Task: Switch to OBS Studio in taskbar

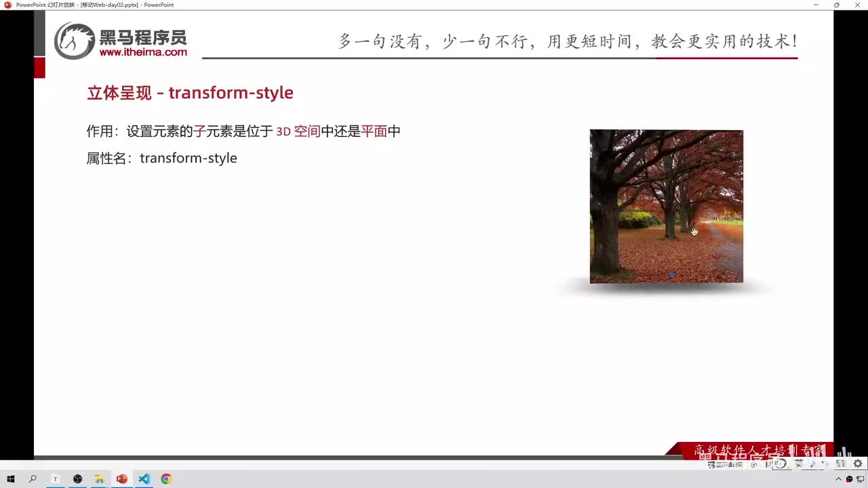Action: click(78, 479)
